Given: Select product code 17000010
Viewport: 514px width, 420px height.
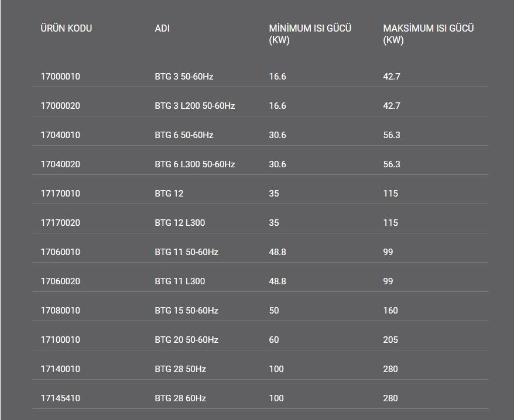Looking at the screenshot, I should click(x=60, y=77).
